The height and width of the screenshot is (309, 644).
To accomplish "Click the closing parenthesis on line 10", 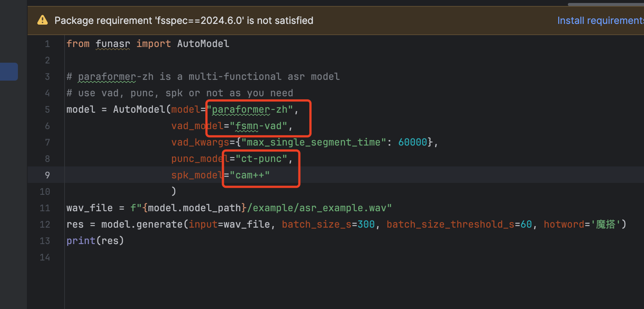I will click(x=174, y=191).
